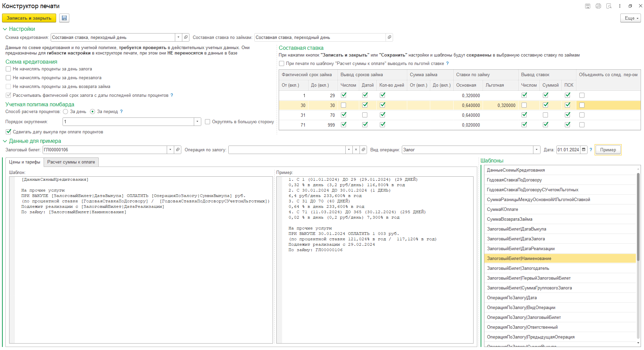Enable Не начислять проценты за день перезалога
The width and height of the screenshot is (644, 350).
(8, 78)
